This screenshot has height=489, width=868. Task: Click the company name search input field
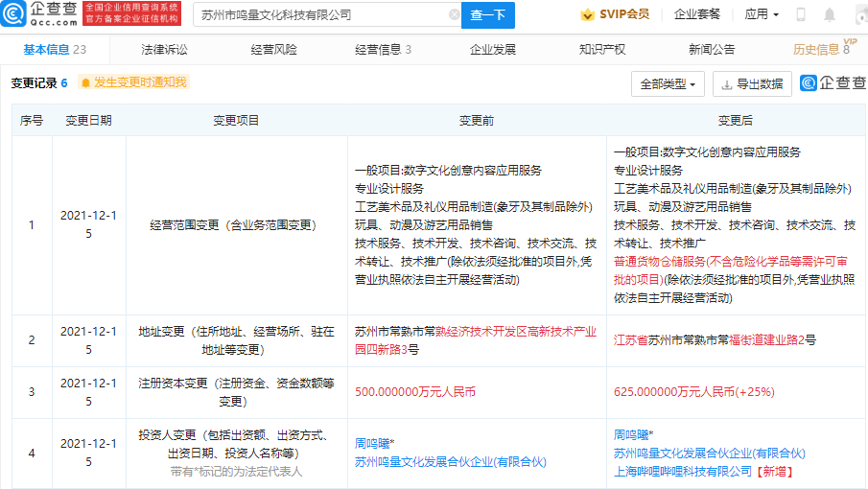pos(321,15)
